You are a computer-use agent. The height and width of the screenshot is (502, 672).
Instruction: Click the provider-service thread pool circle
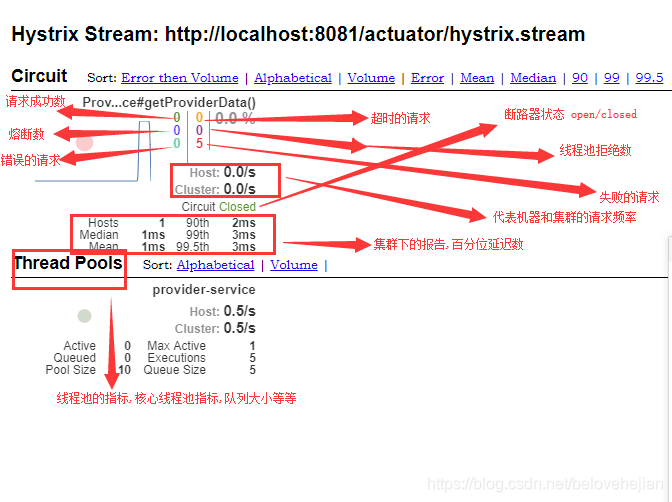pos(84,316)
